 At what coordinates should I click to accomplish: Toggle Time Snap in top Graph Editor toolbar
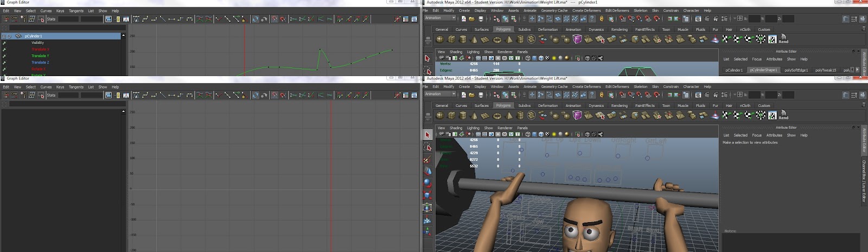[275, 19]
